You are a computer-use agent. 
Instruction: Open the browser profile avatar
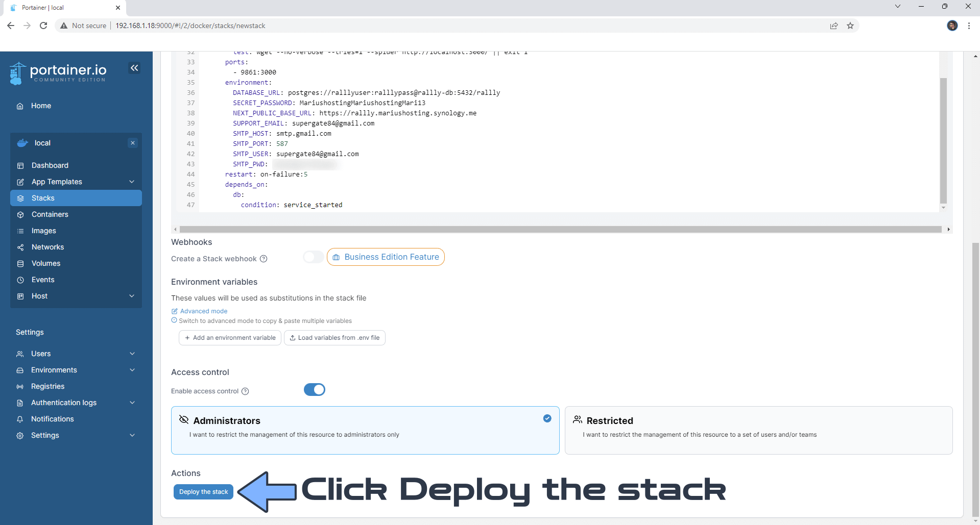[x=952, y=26]
